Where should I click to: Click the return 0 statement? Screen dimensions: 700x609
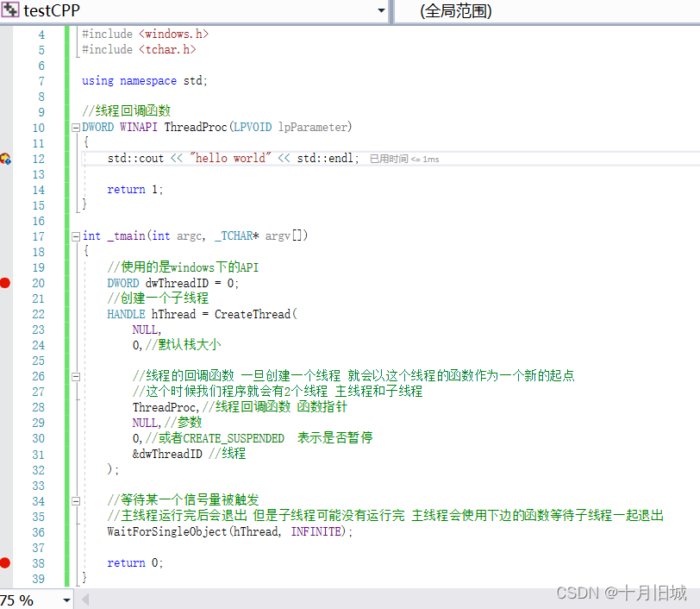135,563
